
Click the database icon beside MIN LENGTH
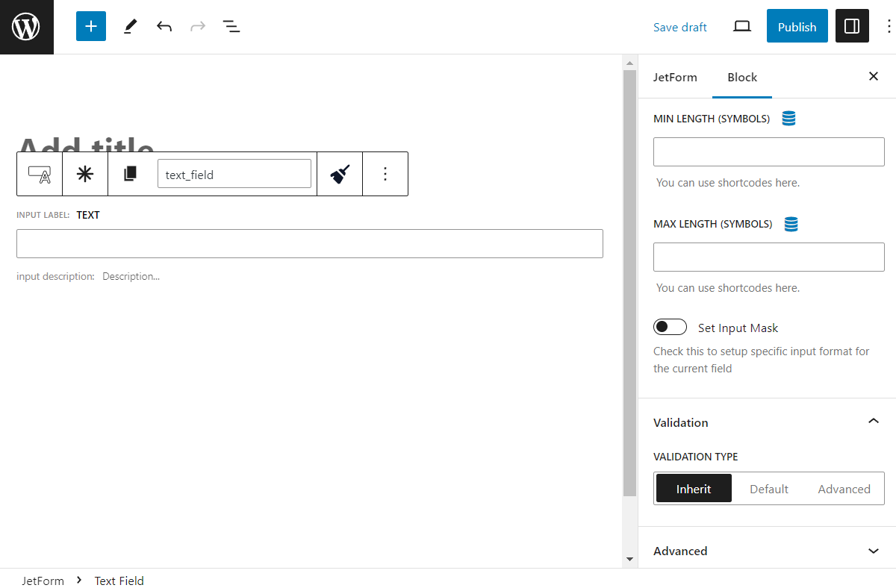[788, 117]
